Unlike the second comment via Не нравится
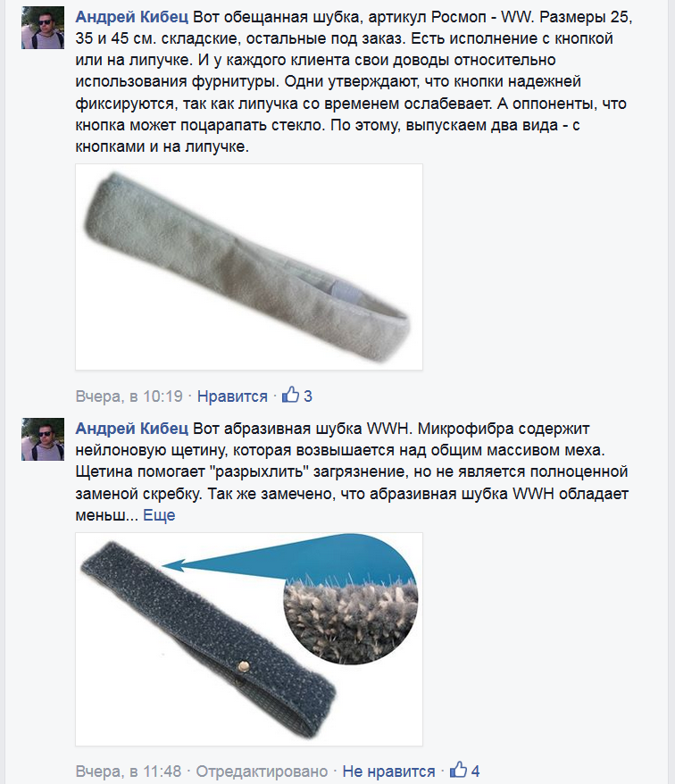Viewport: 675px width, 784px height. [388, 771]
